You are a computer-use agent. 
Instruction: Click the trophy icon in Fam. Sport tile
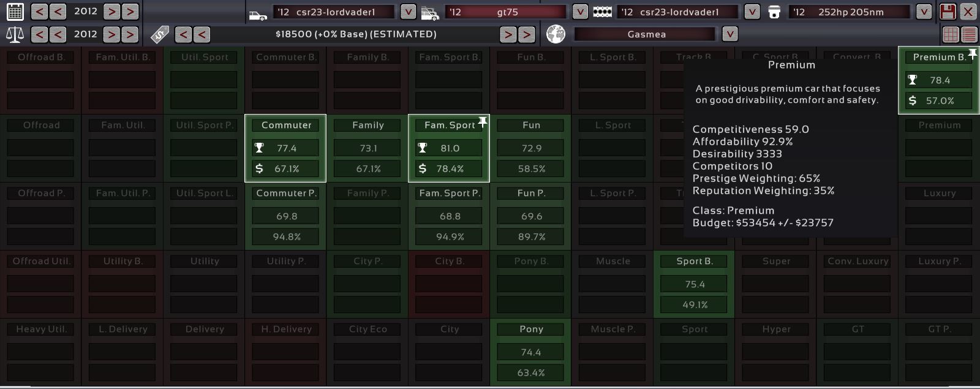pyautogui.click(x=423, y=148)
